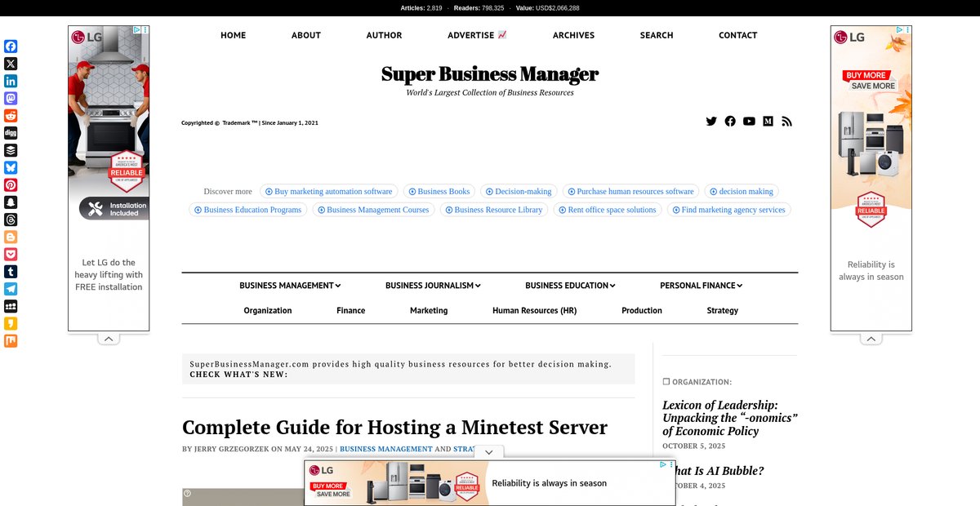Open the right LG appliances ad image

871,178
